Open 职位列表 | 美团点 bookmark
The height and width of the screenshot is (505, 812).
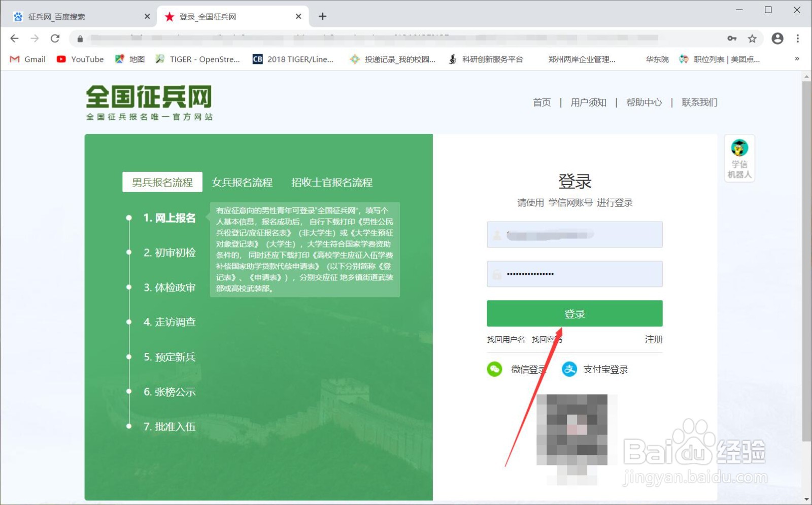click(x=720, y=59)
